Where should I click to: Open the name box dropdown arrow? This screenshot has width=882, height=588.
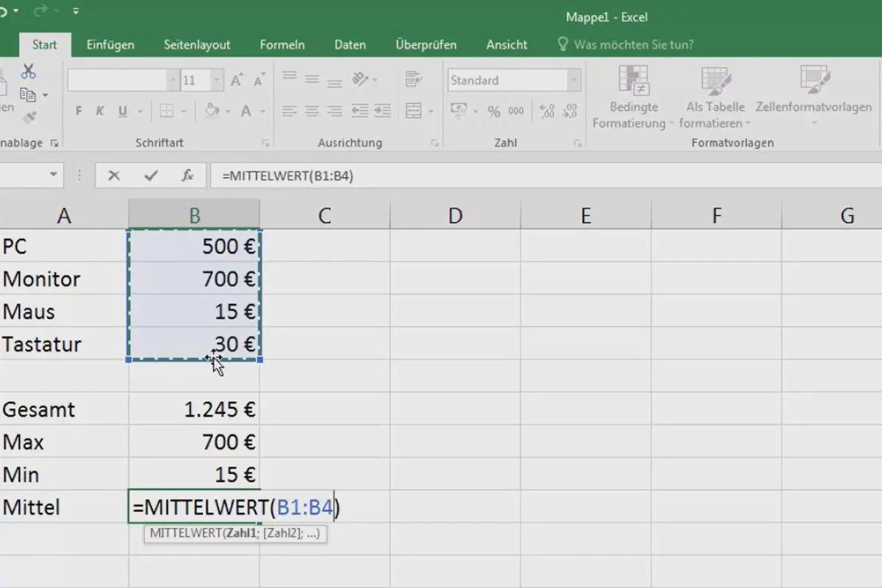(x=53, y=175)
